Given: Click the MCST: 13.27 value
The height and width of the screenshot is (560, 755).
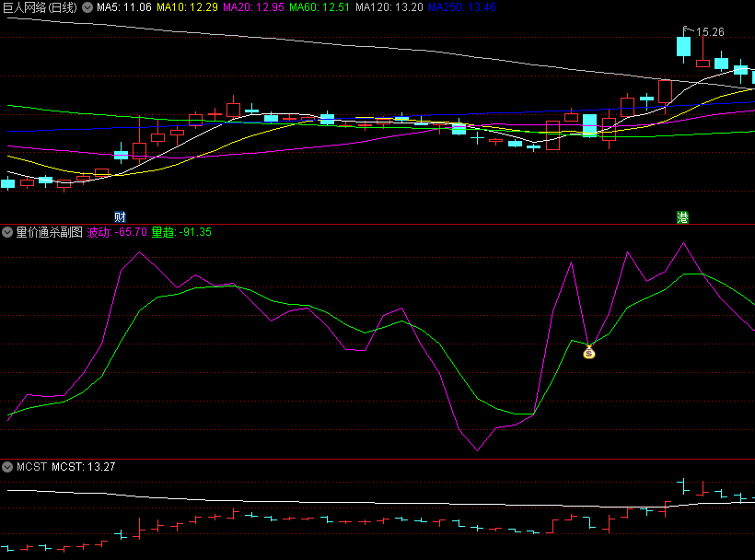Looking at the screenshot, I should (x=83, y=467).
